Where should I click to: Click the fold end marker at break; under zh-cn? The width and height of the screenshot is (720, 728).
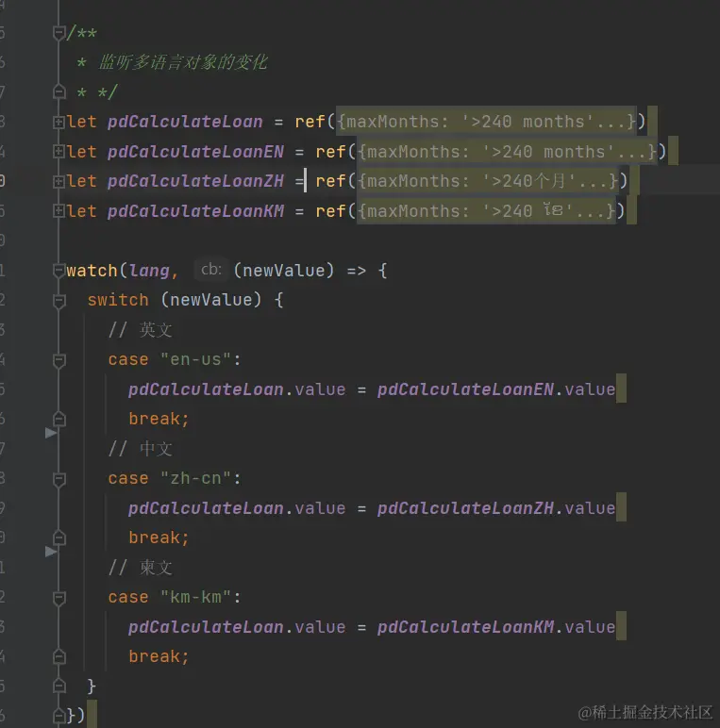point(59,538)
